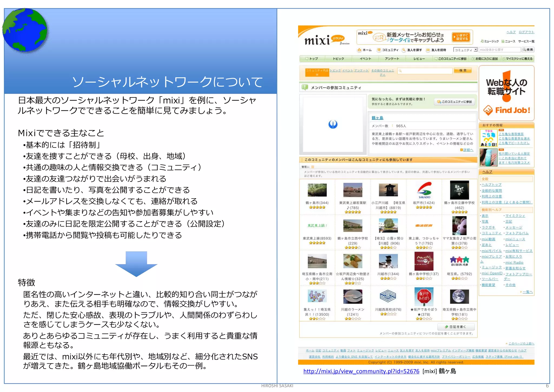Click 友人を探す search friends icon
The width and height of the screenshot is (554, 392).
pos(412,50)
